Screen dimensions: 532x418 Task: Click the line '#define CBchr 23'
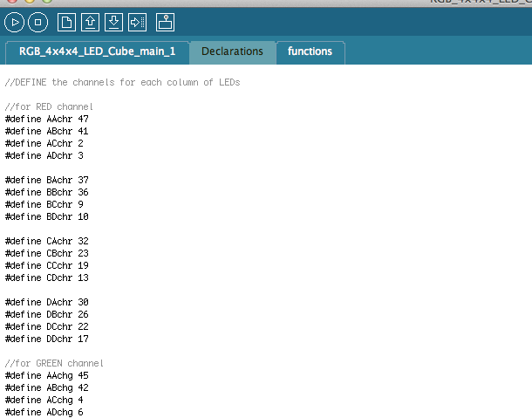click(x=47, y=253)
